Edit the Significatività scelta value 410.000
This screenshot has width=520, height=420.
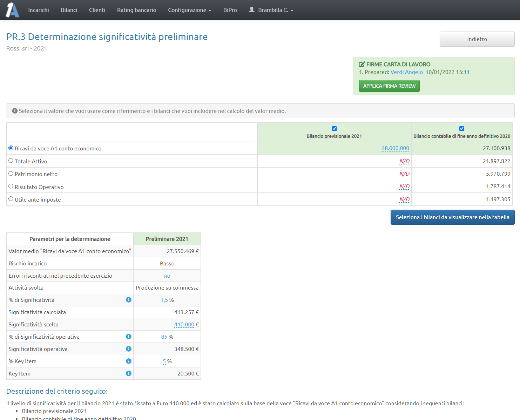pyautogui.click(x=184, y=325)
